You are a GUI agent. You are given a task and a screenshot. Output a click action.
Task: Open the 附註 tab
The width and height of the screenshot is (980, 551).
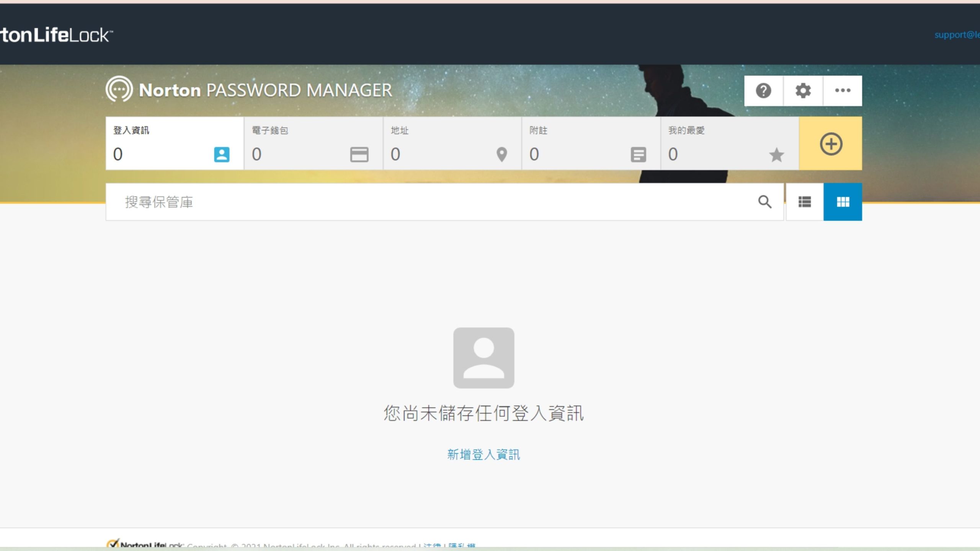pyautogui.click(x=591, y=143)
